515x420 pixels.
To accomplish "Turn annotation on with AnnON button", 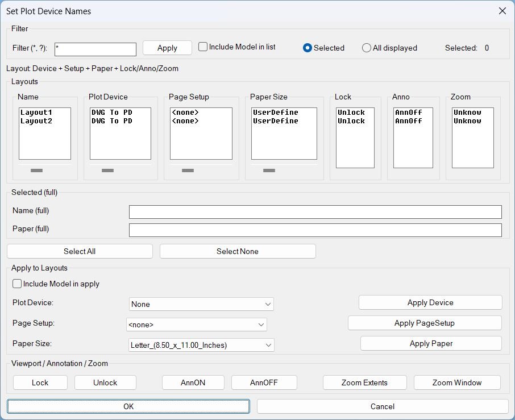I will (x=193, y=382).
